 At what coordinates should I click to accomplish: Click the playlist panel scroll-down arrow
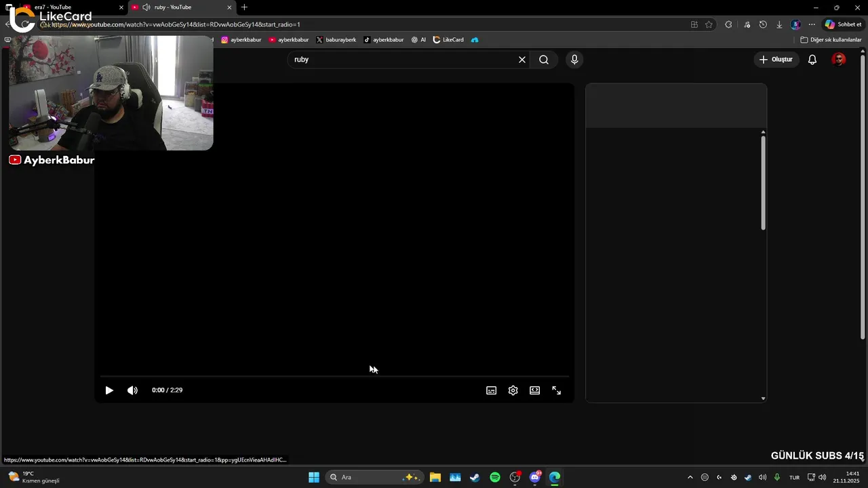(763, 399)
